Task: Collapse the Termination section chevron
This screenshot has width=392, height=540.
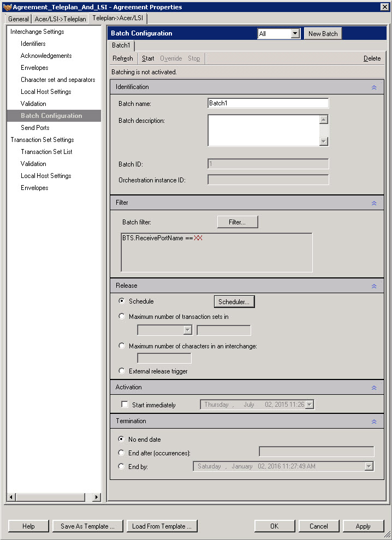Action: [x=374, y=421]
